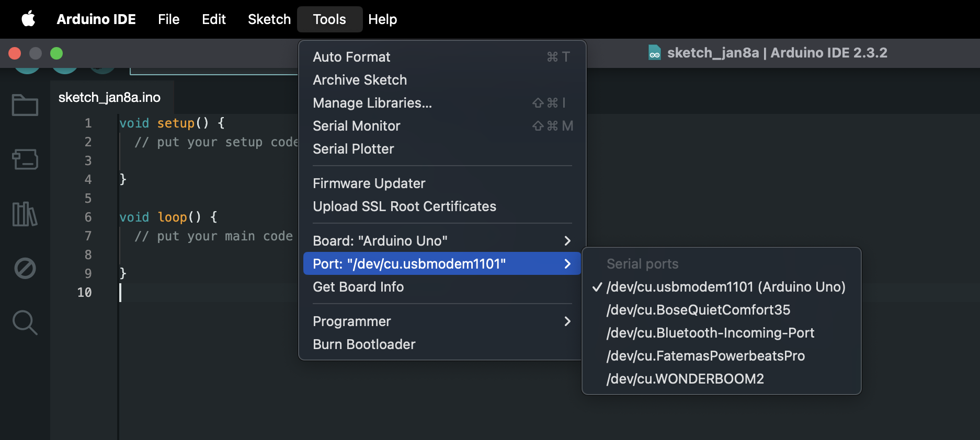Click the setup function name in code
The height and width of the screenshot is (440, 980).
point(176,123)
